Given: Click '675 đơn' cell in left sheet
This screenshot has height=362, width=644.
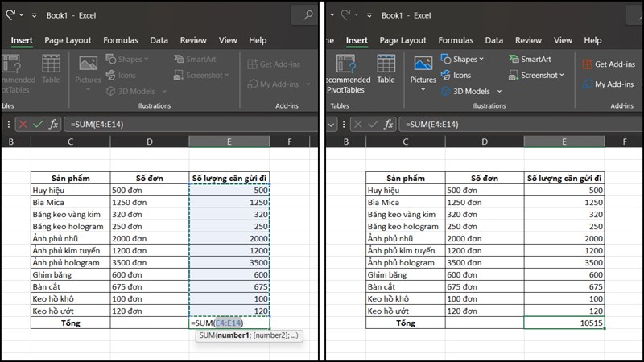Looking at the screenshot, I should coord(150,287).
